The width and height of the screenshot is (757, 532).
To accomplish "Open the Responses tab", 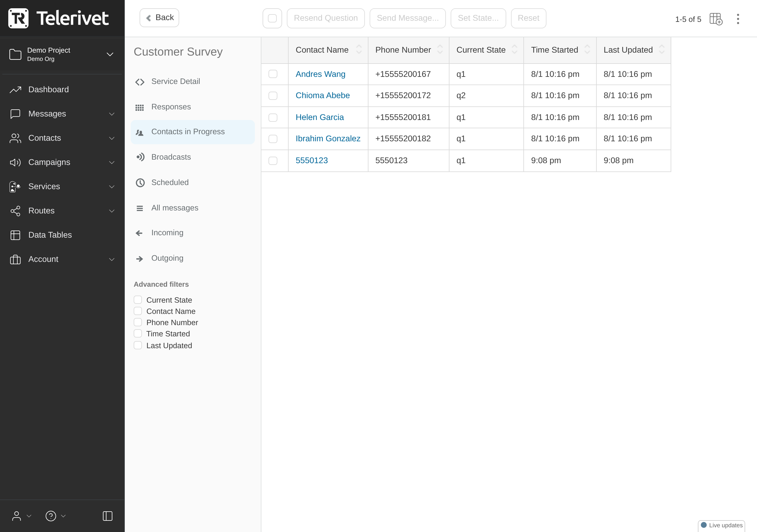I will (x=193, y=107).
